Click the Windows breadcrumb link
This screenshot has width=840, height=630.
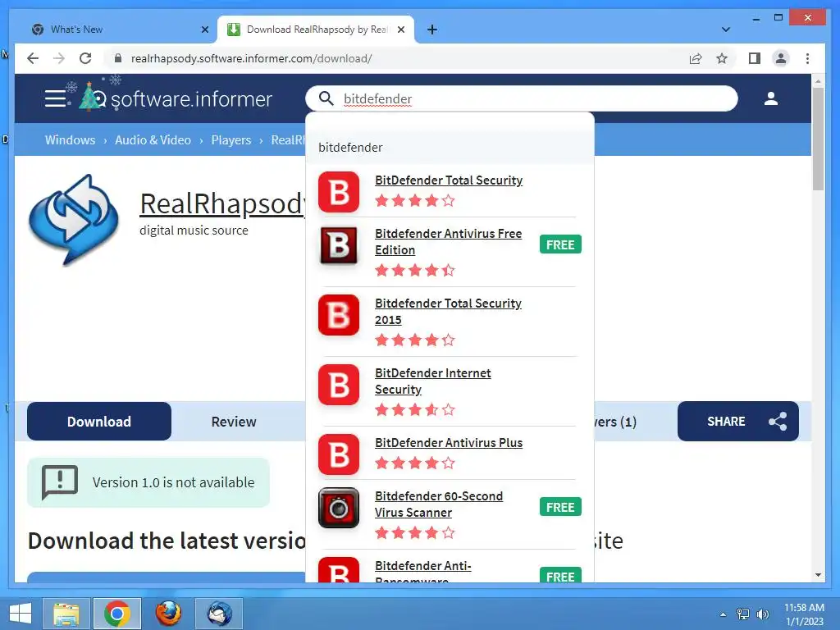pos(71,139)
